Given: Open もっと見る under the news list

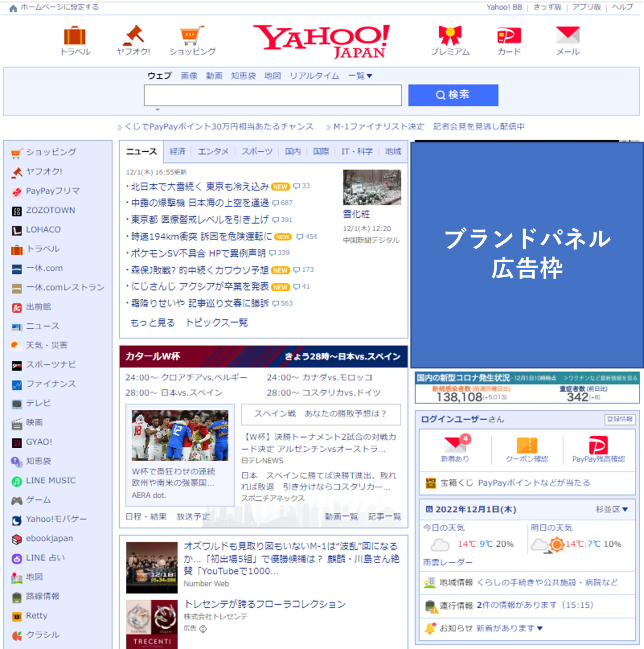Looking at the screenshot, I should coord(152,322).
